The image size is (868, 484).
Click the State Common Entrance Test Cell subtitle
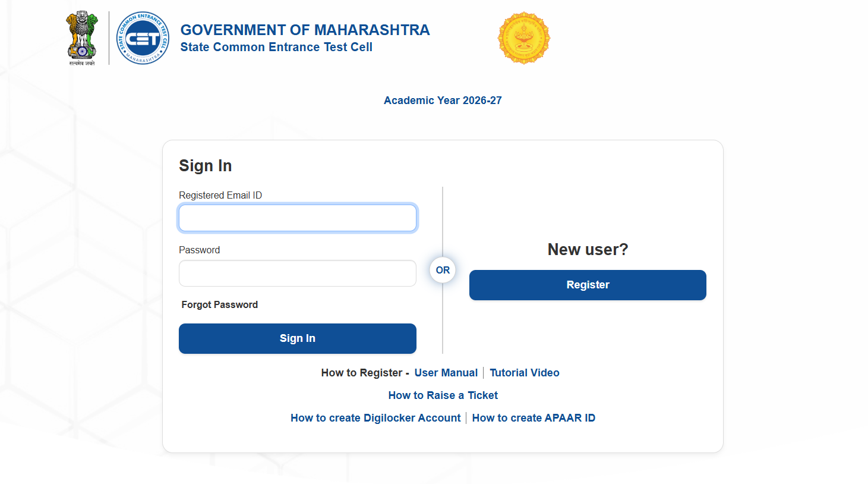(276, 48)
